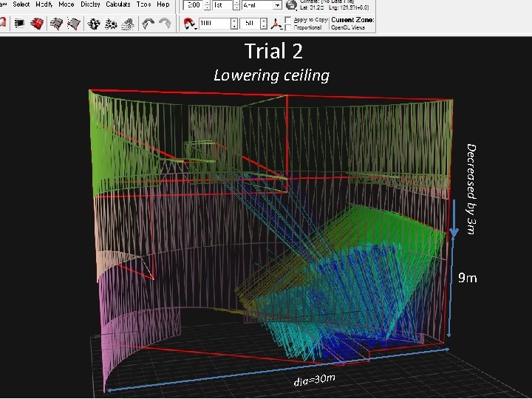Click the 'Decreased by 3m' label

pos(471,189)
